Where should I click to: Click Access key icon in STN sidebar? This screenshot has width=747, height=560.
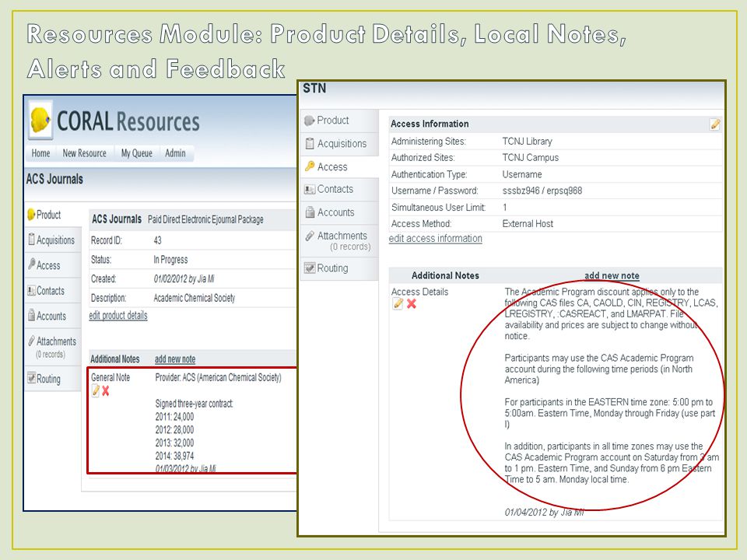(310, 166)
